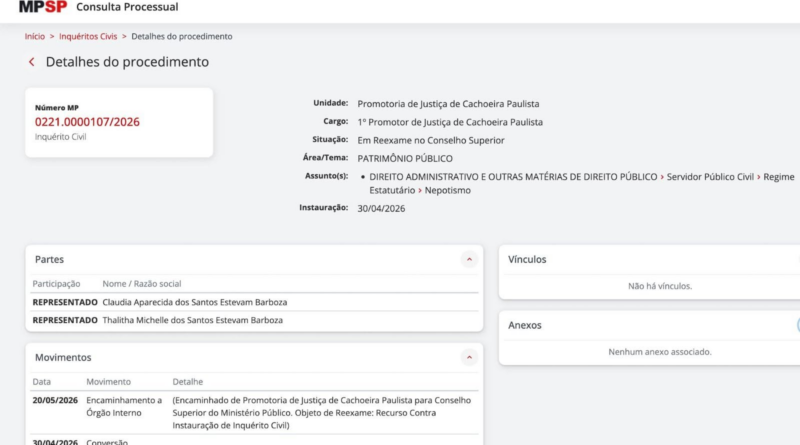
Task: Select the movement detail about Recurso Contra Instauração
Action: pos(321,413)
